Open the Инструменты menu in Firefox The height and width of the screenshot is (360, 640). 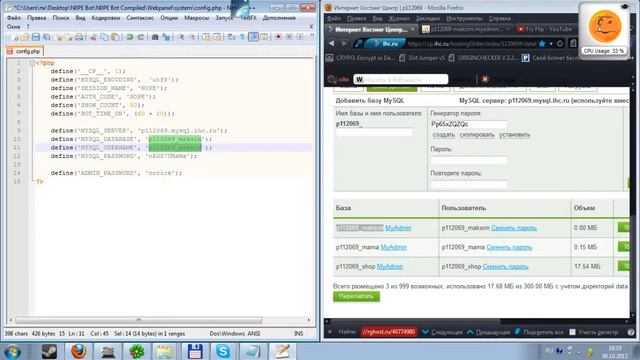tap(464, 18)
